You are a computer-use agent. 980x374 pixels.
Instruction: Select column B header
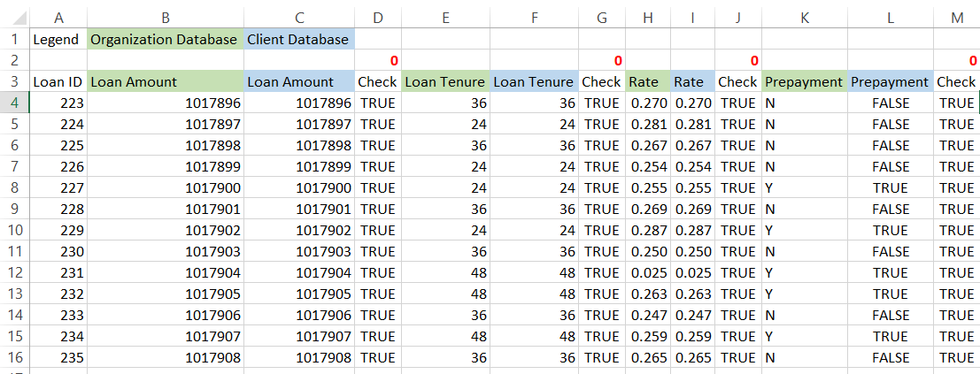[166, 17]
